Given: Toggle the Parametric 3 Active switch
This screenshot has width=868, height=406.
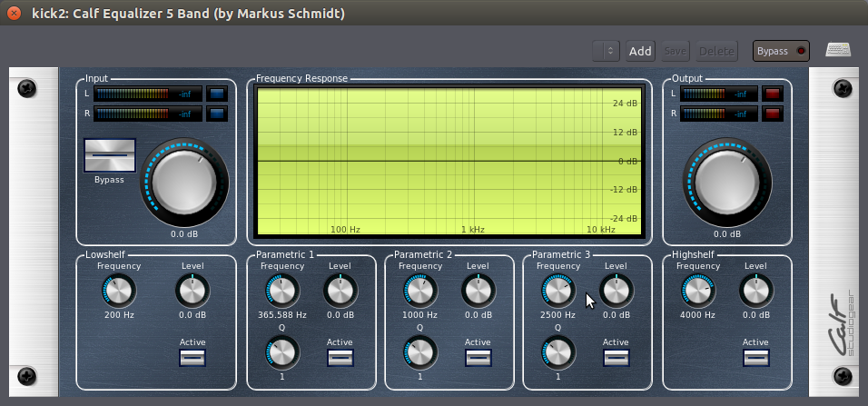Looking at the screenshot, I should tap(616, 358).
